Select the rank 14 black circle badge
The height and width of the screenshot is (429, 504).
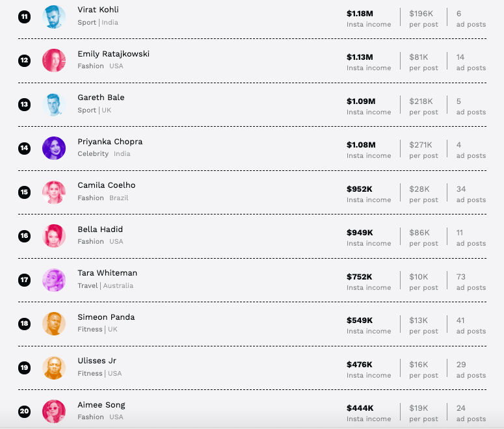pyautogui.click(x=25, y=148)
